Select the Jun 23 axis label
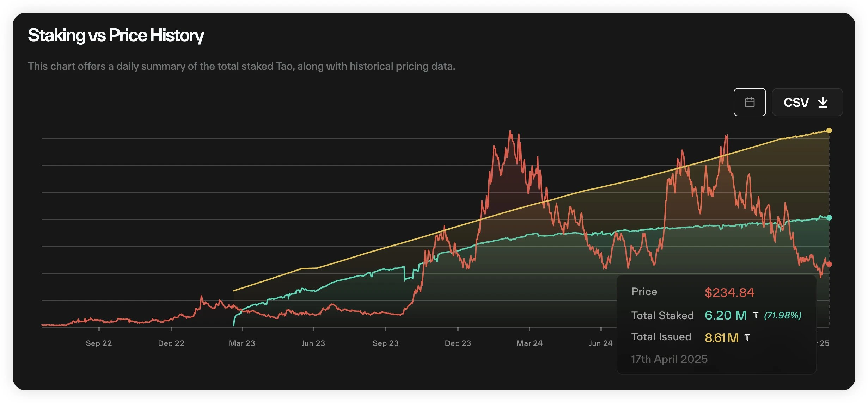Screen dimensions: 868x403 [x=313, y=343]
